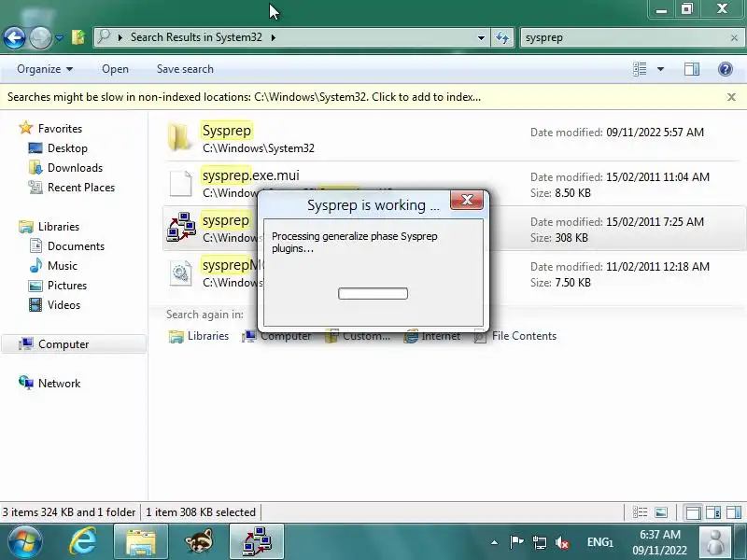Image resolution: width=747 pixels, height=560 pixels.
Task: Open the Windows Start button
Action: click(24, 542)
